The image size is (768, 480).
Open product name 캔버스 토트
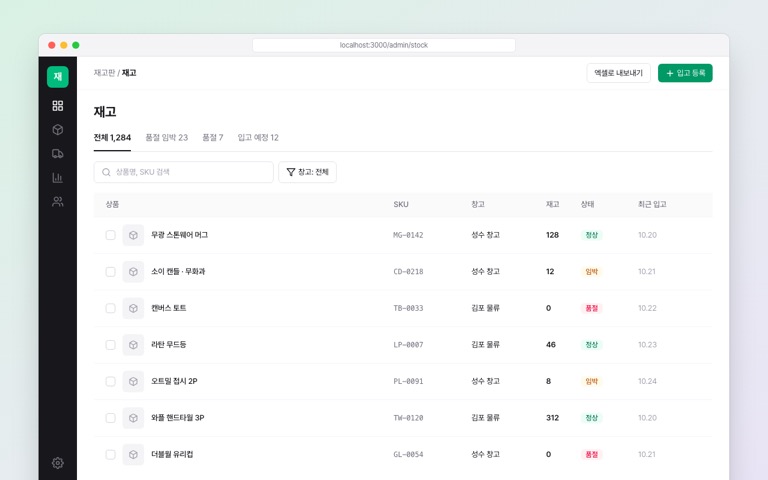tap(168, 308)
